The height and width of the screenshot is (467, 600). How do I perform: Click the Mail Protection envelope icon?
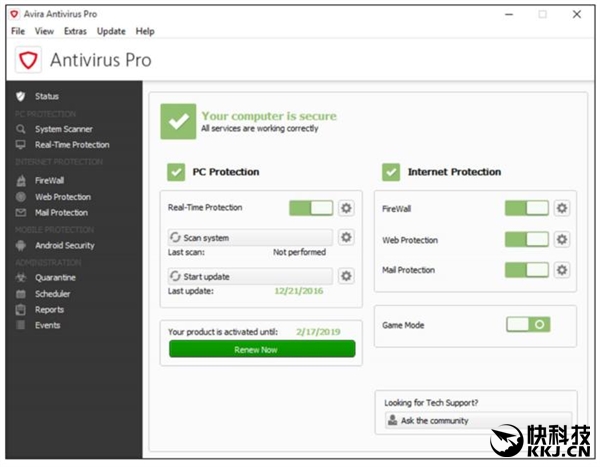point(21,212)
